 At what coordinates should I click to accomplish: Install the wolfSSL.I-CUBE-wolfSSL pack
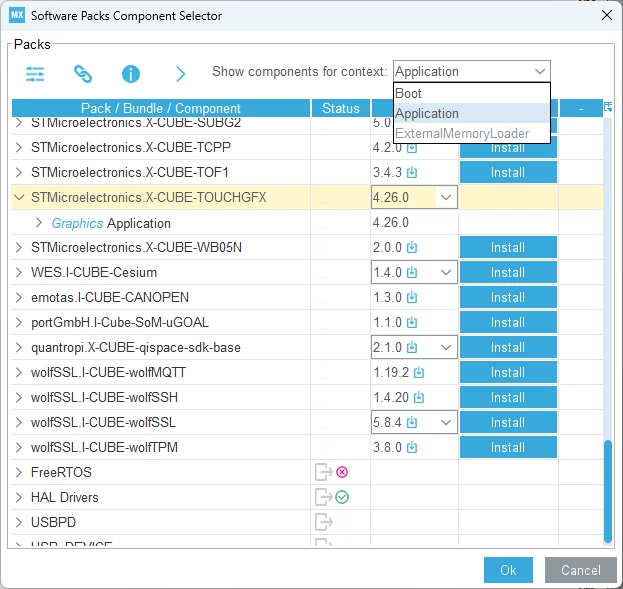click(x=508, y=422)
